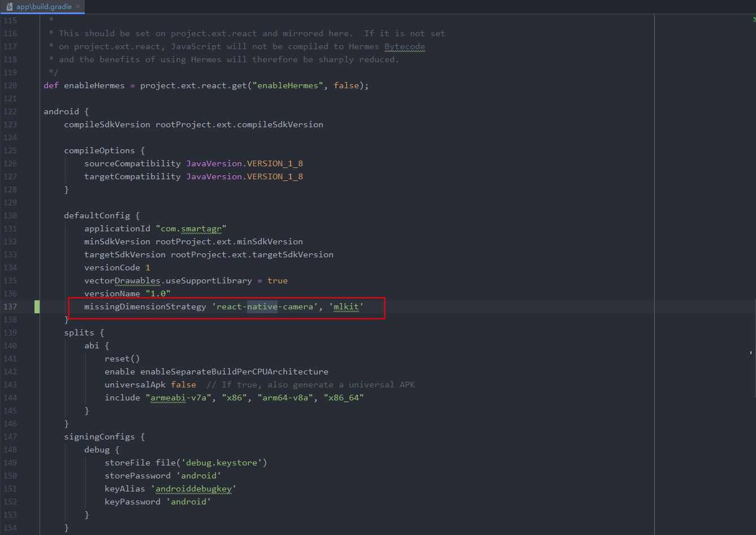Click the underlined 'androiddebugkey' keyAlias value
756x535 pixels.
[194, 488]
